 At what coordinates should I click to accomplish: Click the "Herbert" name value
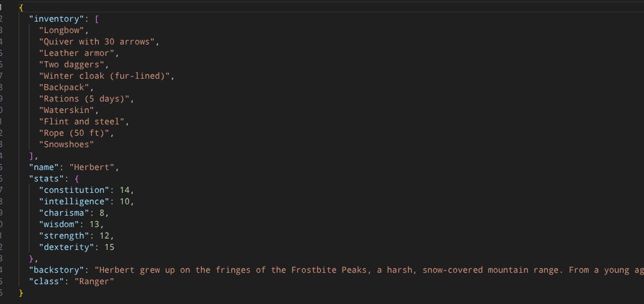pyautogui.click(x=91, y=167)
